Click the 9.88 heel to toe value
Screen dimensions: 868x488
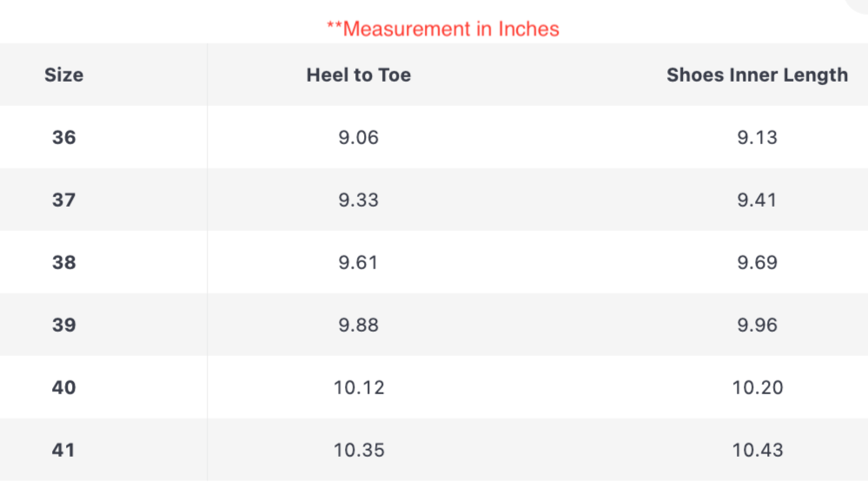[359, 325]
